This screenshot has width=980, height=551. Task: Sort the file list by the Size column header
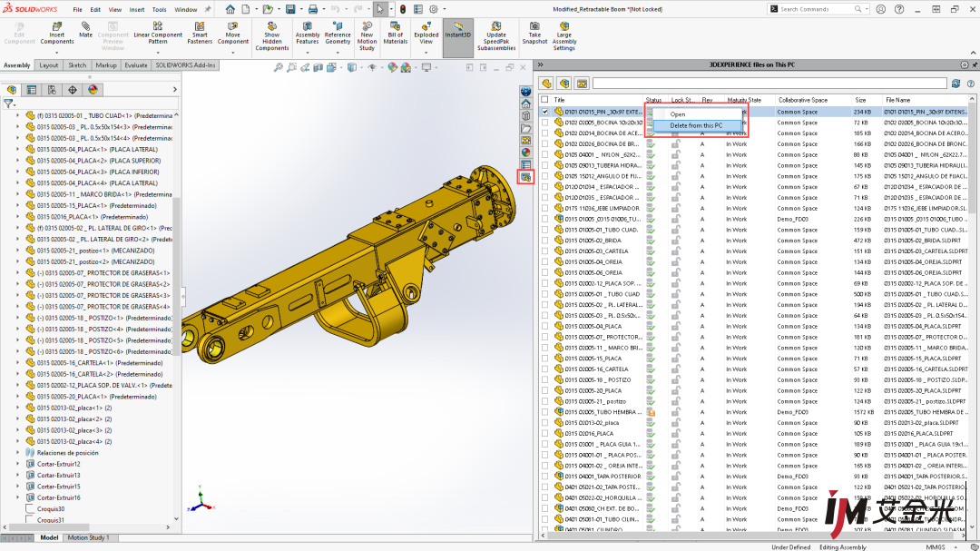tap(860, 100)
